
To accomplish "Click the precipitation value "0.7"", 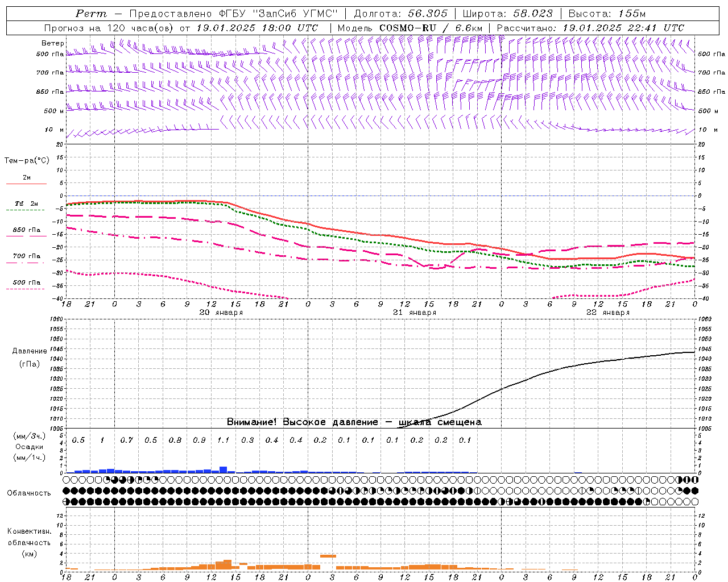I will [126, 440].
